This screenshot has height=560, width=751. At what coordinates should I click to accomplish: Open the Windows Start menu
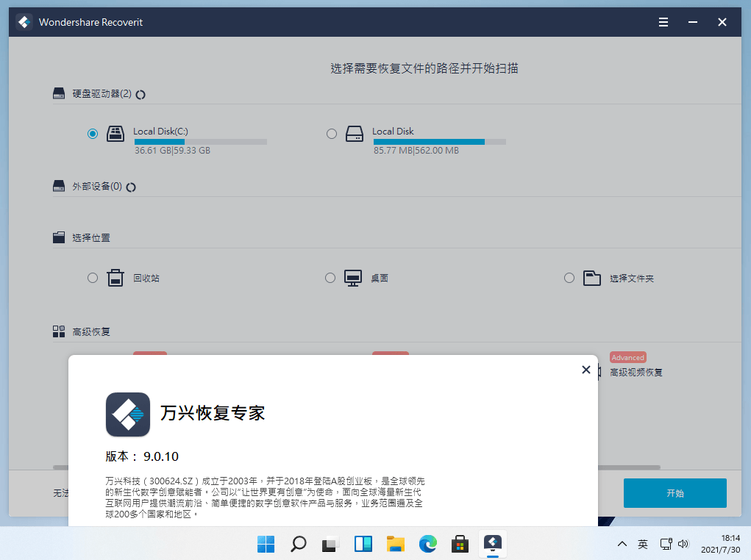[x=266, y=545]
